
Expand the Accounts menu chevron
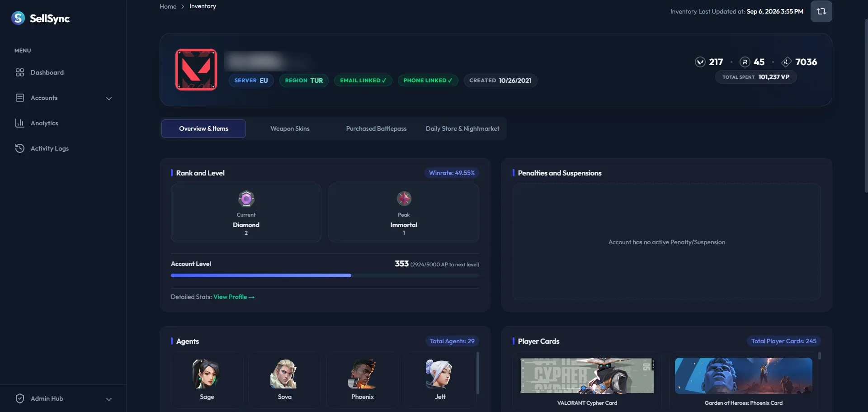pyautogui.click(x=109, y=98)
